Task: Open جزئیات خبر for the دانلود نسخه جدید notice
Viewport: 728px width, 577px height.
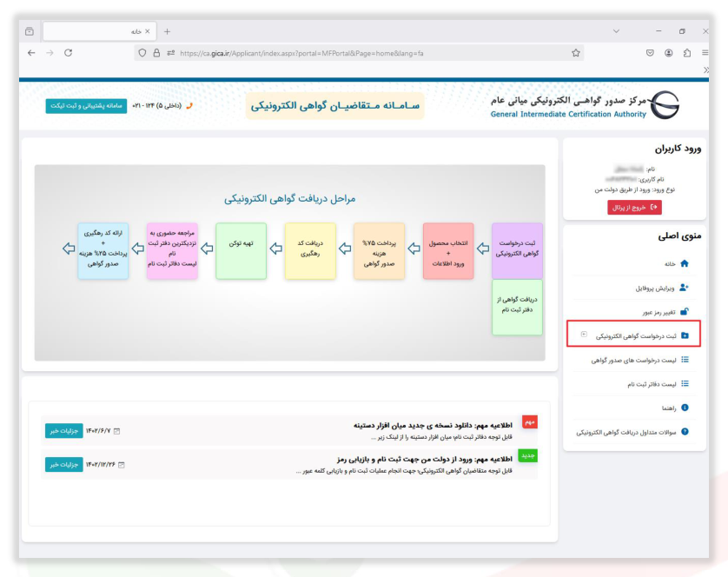Action: click(64, 431)
